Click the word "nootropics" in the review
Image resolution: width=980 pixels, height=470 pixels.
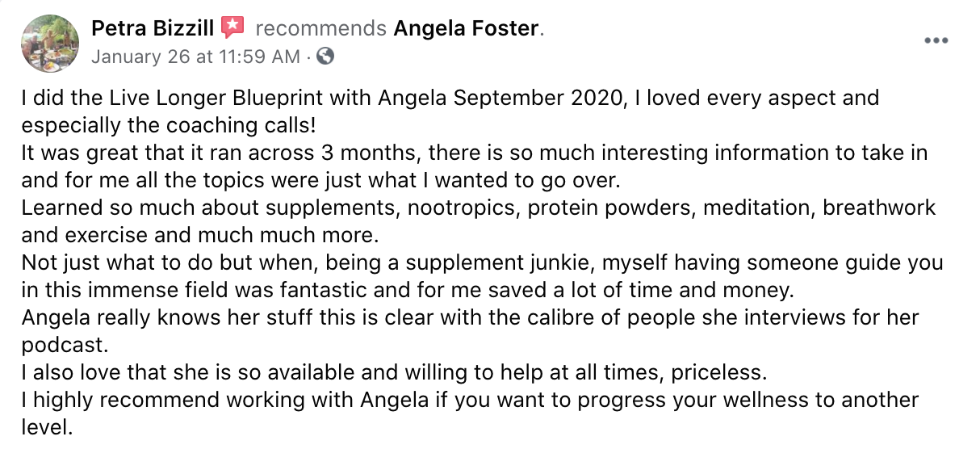coord(461,208)
